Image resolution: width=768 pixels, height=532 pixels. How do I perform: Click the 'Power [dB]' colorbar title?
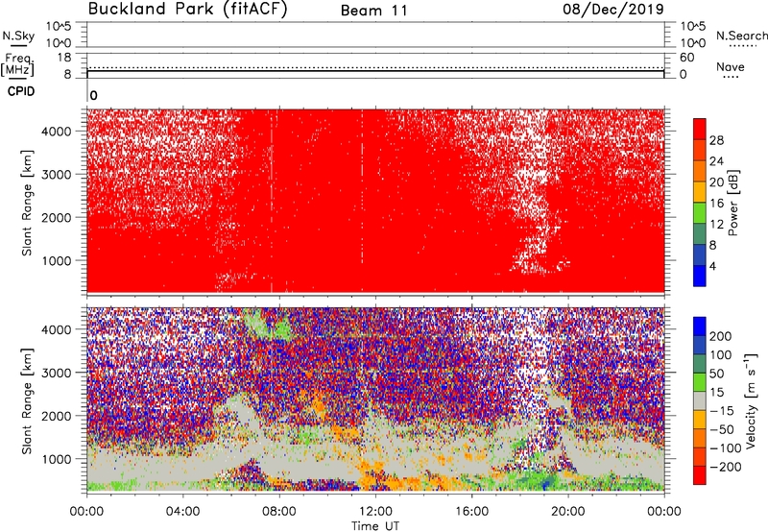(733, 203)
